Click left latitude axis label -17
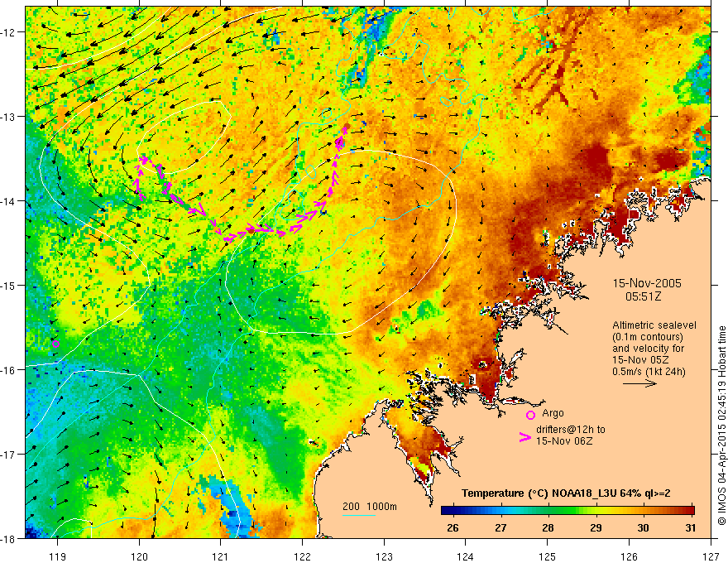Image resolution: width=728 pixels, height=563 pixels. [8, 455]
